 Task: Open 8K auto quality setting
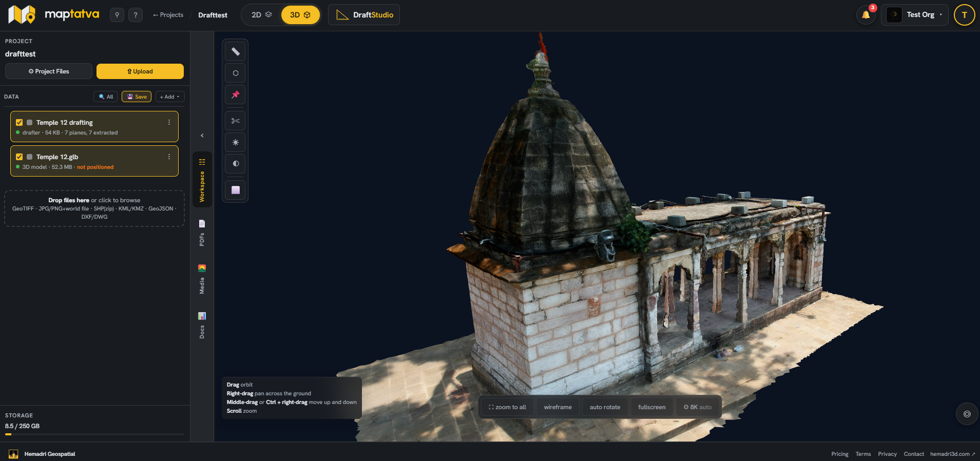(x=697, y=407)
